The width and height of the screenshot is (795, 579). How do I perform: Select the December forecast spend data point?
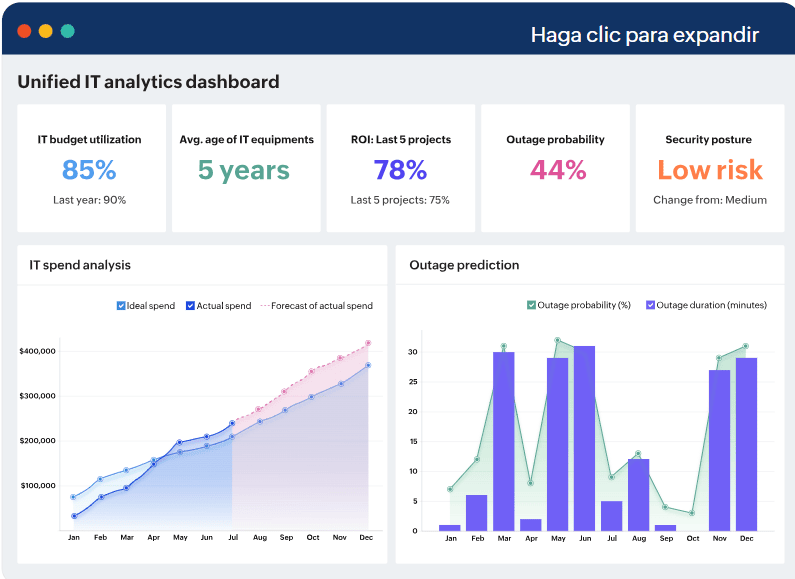coord(368,343)
